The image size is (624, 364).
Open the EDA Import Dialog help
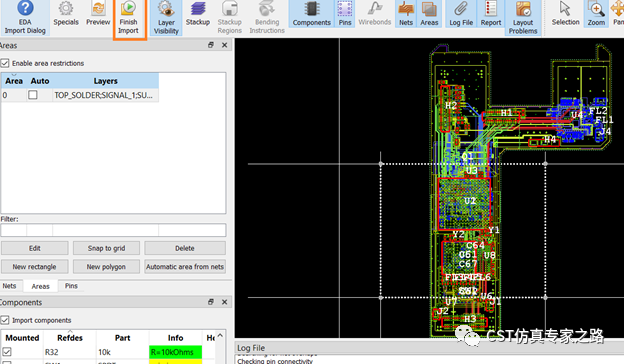click(x=25, y=18)
